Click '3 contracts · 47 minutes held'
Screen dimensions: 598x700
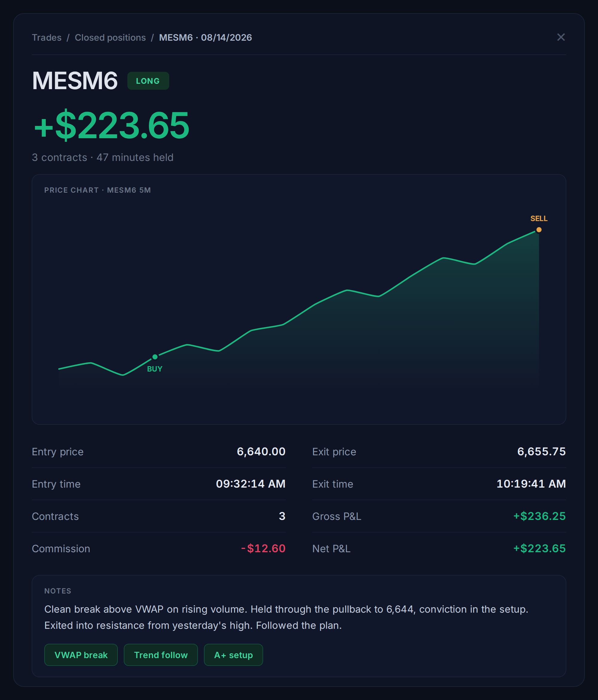103,157
